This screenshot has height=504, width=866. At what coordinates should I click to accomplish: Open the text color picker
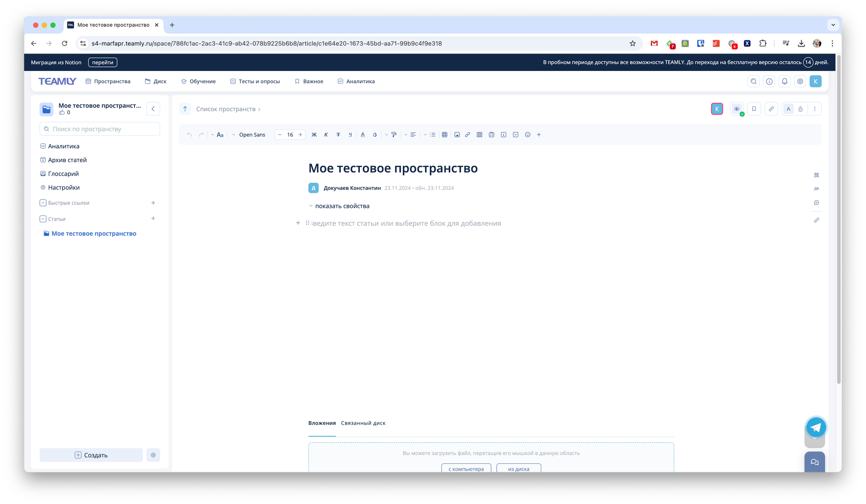click(x=363, y=135)
